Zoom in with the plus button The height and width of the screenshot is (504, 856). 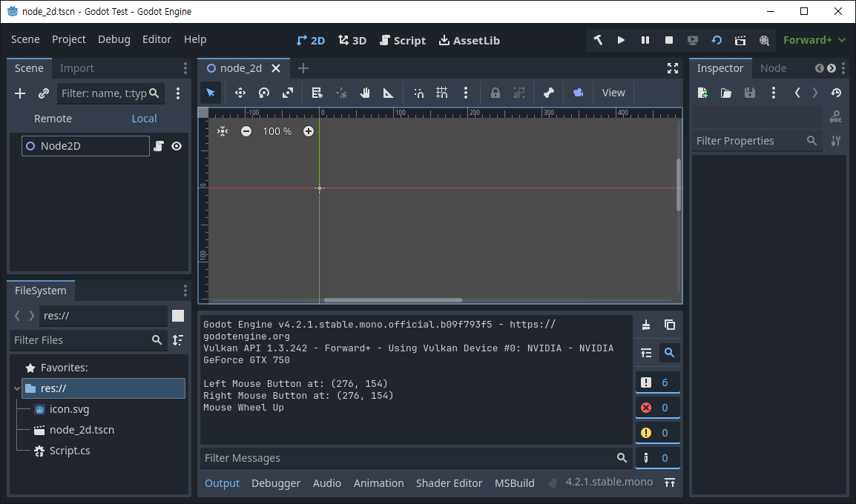[309, 131]
